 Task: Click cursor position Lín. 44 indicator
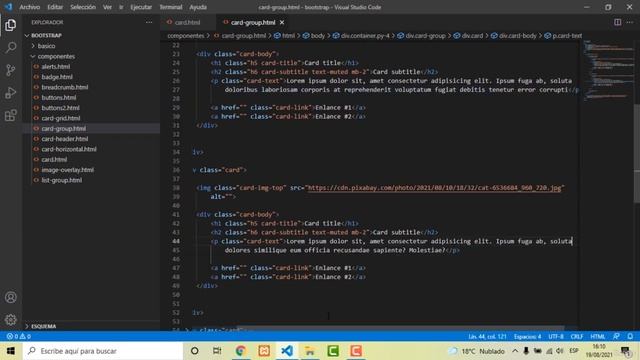[487, 336]
